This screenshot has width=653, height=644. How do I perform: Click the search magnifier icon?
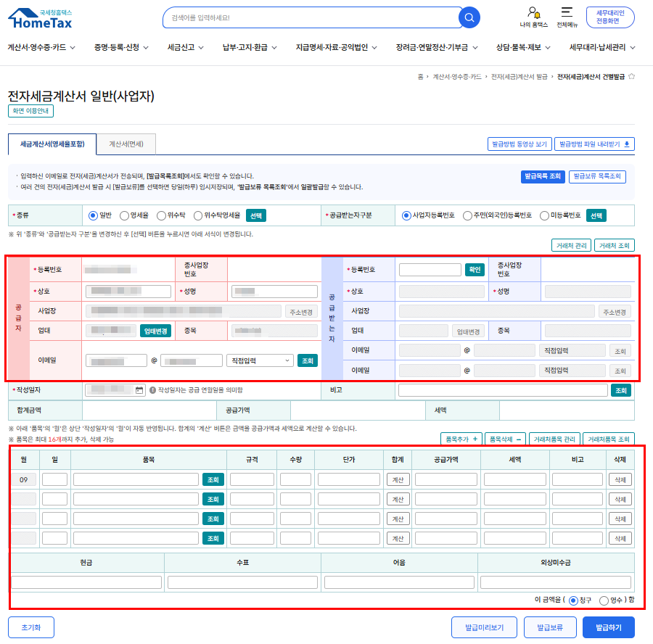click(470, 17)
